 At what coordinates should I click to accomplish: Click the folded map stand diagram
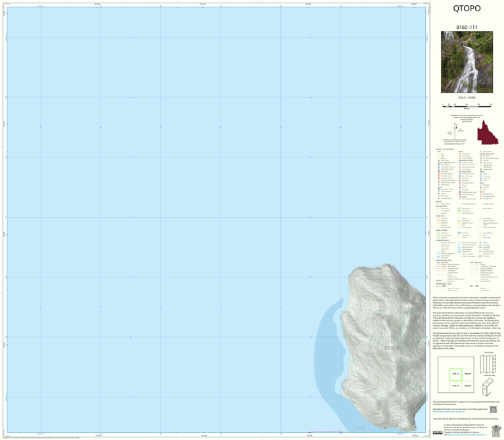[488, 387]
